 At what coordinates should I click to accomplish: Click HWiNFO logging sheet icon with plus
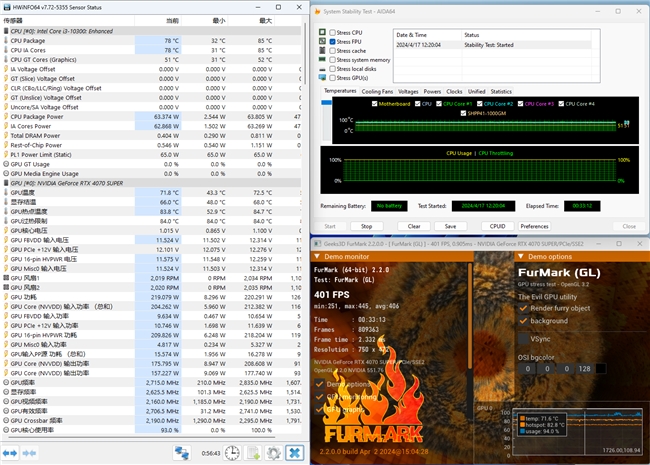coord(253,453)
